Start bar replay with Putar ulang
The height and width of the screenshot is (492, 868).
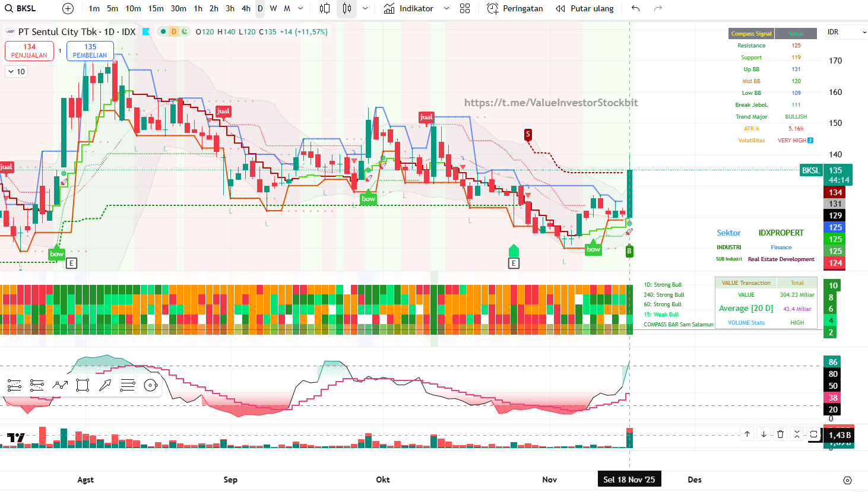click(584, 8)
